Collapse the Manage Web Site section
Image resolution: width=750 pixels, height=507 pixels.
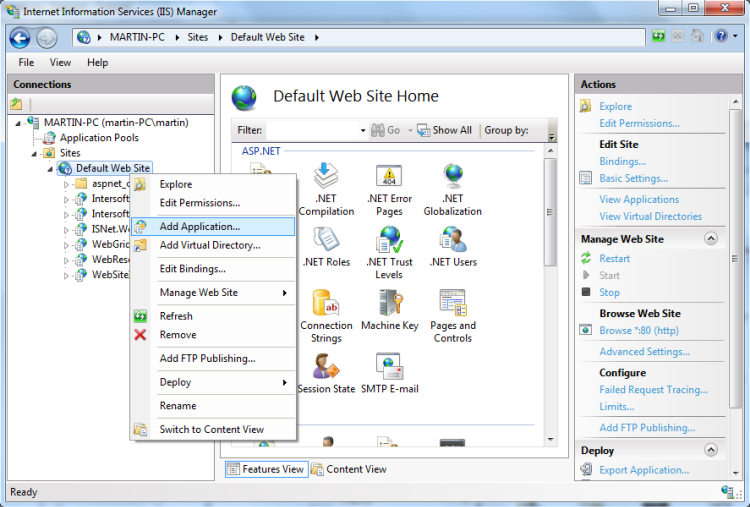pyautogui.click(x=711, y=239)
